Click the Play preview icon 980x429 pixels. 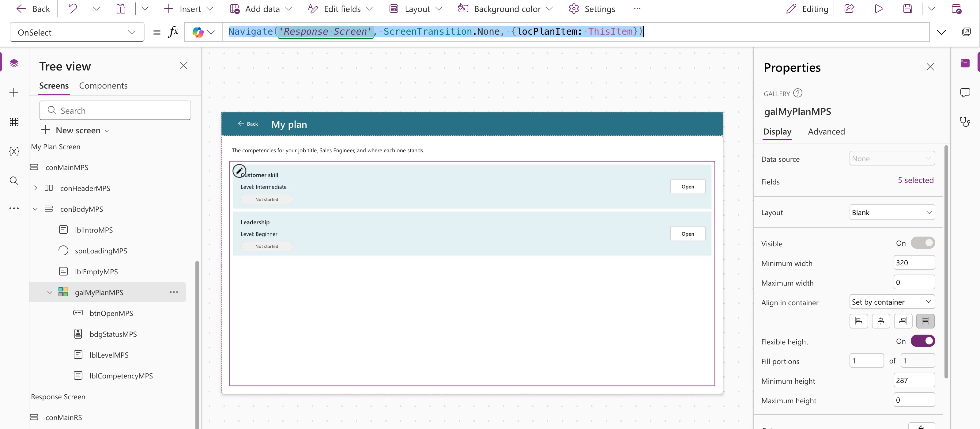[879, 8]
